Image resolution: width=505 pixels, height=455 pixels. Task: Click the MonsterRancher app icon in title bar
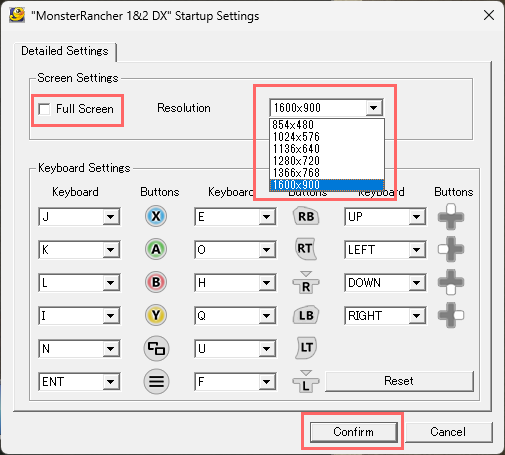coord(17,15)
